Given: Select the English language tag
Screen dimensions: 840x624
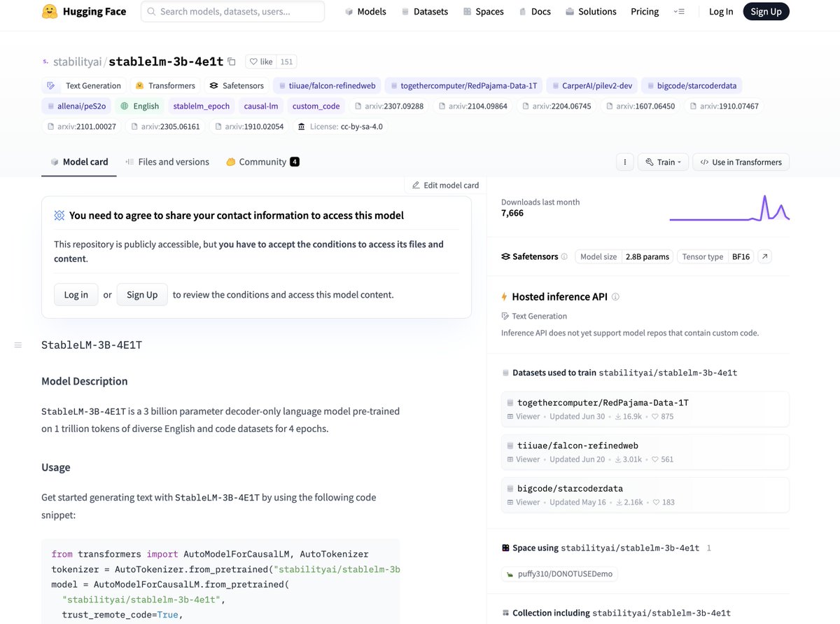Looking at the screenshot, I should pyautogui.click(x=139, y=106).
